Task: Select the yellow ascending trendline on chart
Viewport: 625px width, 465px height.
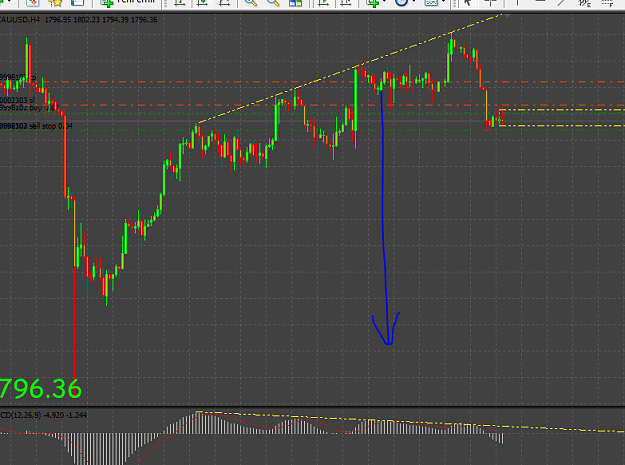Action: click(x=349, y=68)
